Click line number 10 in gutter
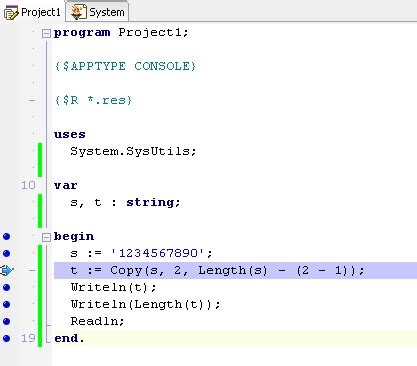417x366 pixels. pyautogui.click(x=28, y=185)
